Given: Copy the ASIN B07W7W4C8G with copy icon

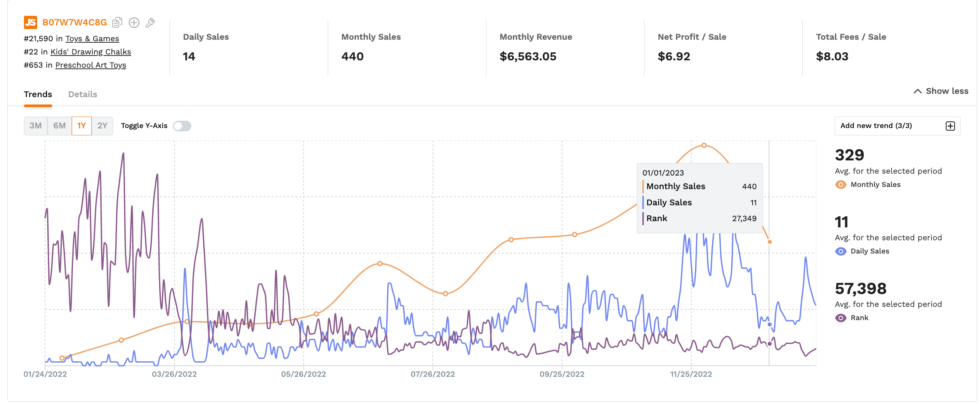Looking at the screenshot, I should click(x=117, y=22).
